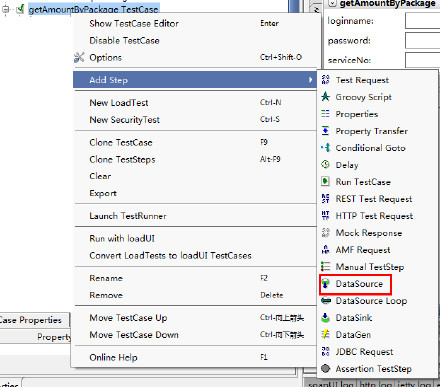
Task: Click the HTTP Test Request icon
Action: [x=325, y=216]
